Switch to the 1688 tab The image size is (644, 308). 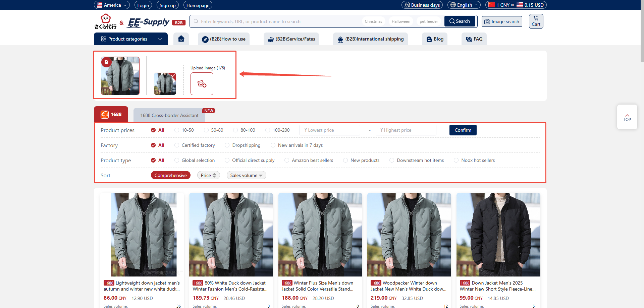111,114
